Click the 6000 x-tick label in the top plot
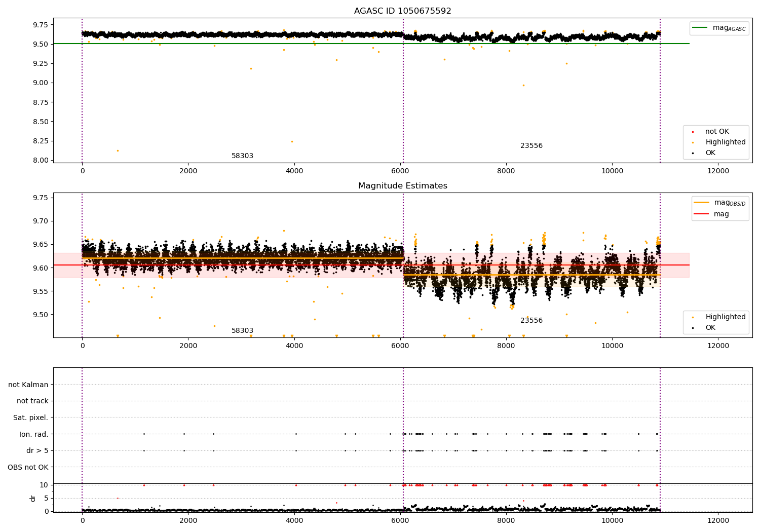This screenshot has width=760, height=532. [400, 171]
